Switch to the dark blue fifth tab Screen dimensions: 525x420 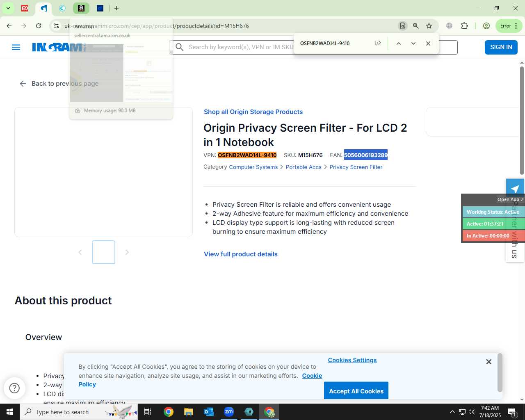tap(100, 8)
